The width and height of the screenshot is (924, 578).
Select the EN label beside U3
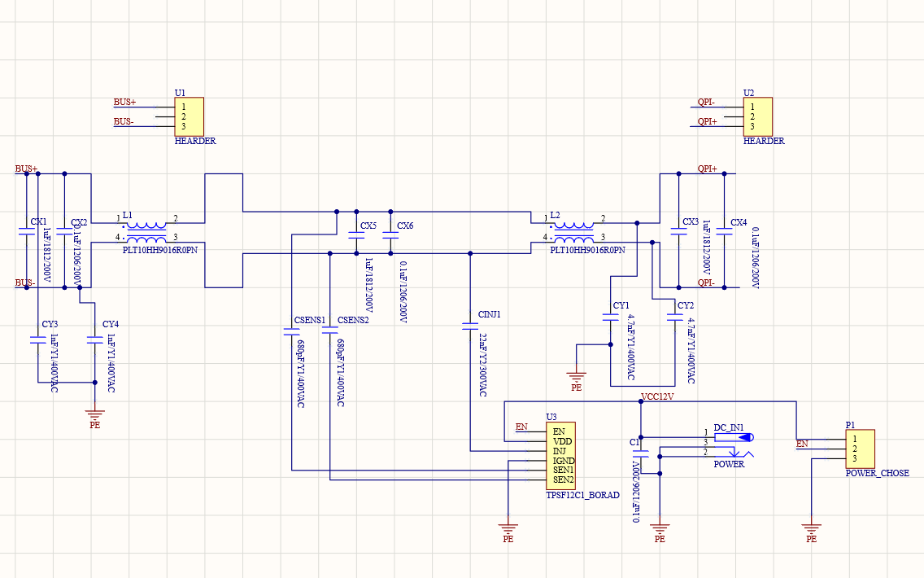521,426
